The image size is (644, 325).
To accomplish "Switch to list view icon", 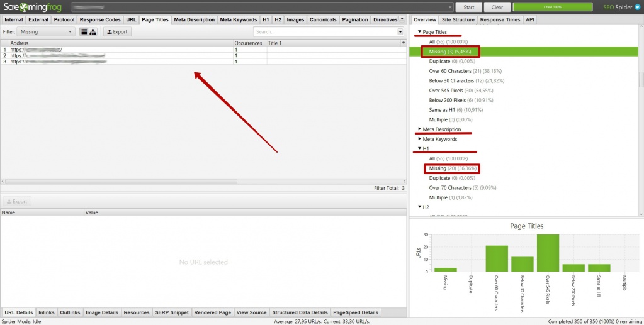I will 84,31.
